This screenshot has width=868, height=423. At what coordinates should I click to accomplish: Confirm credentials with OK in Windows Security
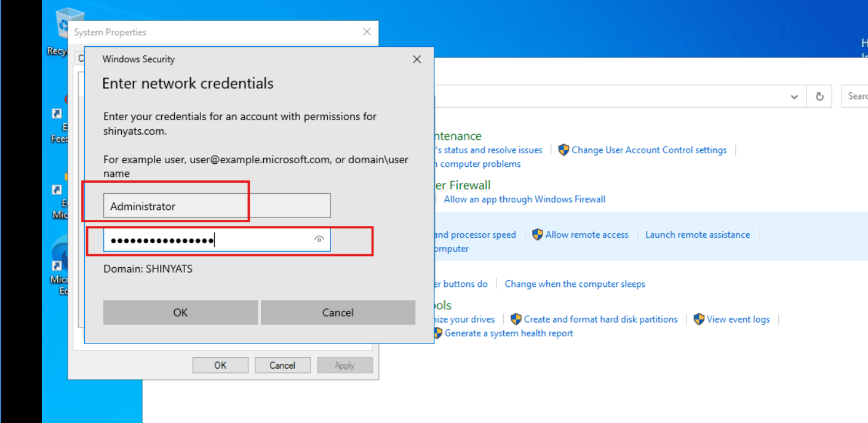coord(180,312)
